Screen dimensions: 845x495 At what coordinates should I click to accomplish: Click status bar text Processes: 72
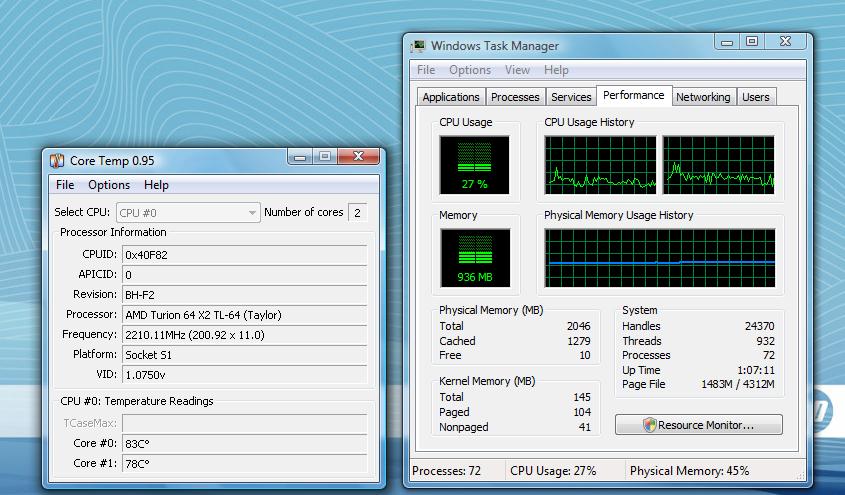pos(446,471)
